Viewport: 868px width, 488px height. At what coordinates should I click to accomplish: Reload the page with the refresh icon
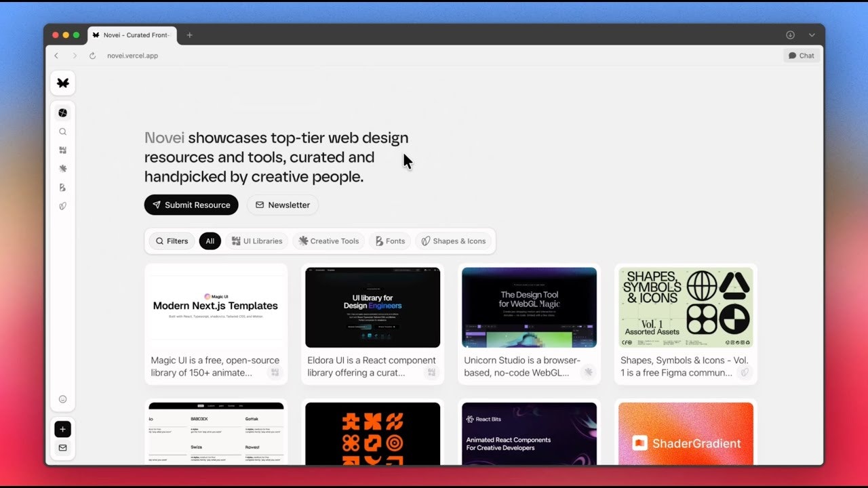tap(93, 56)
